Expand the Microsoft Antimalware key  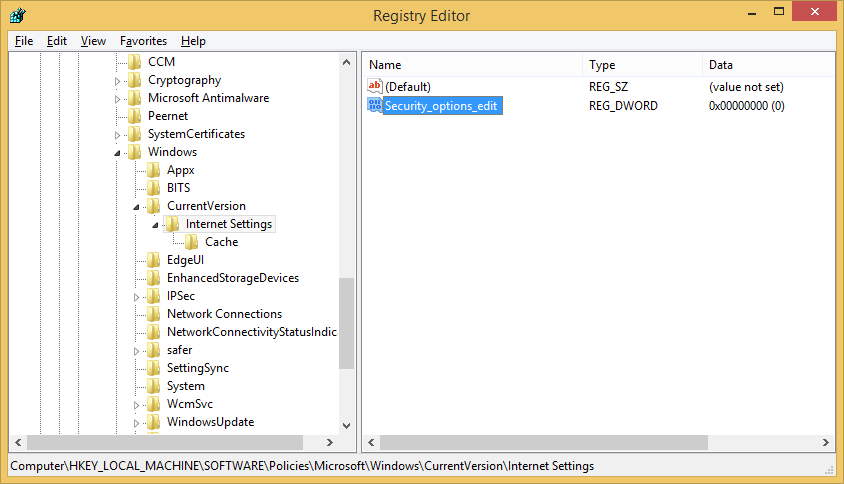pos(118,98)
